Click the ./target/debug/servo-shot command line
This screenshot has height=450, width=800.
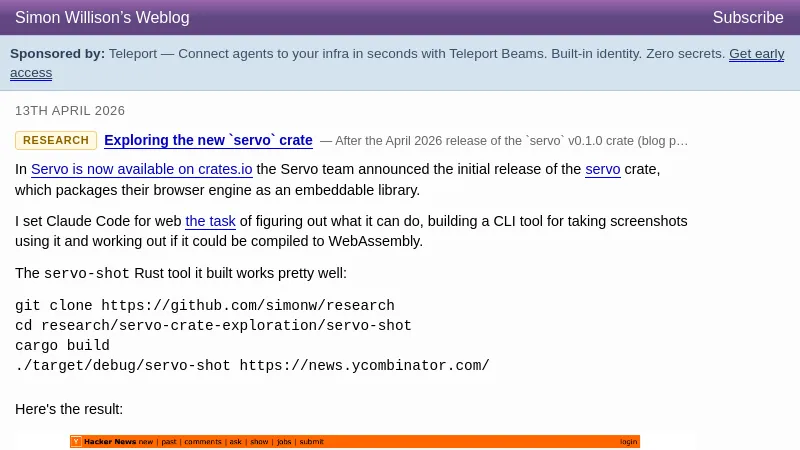pos(252,366)
